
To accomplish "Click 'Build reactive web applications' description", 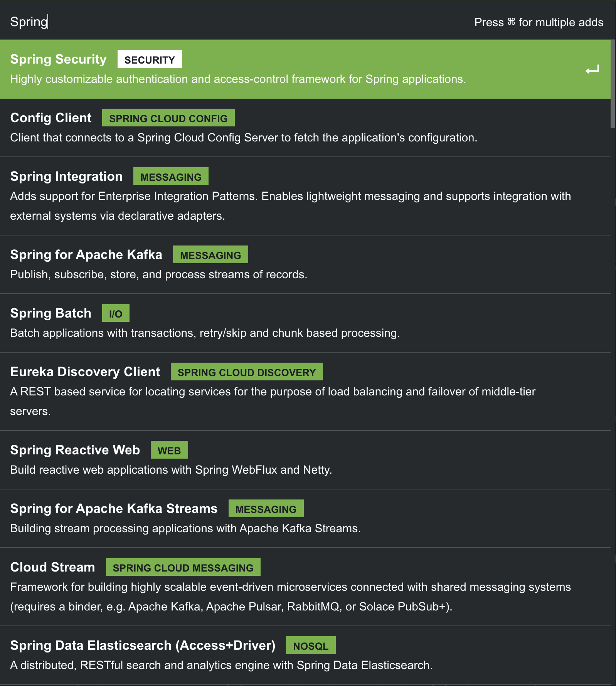I will [171, 470].
